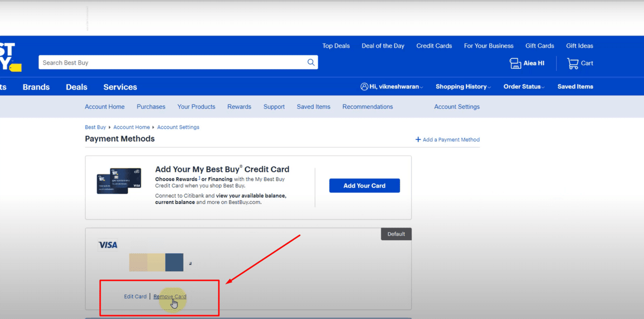The height and width of the screenshot is (319, 644).
Task: Select Recommendations tab
Action: [368, 107]
